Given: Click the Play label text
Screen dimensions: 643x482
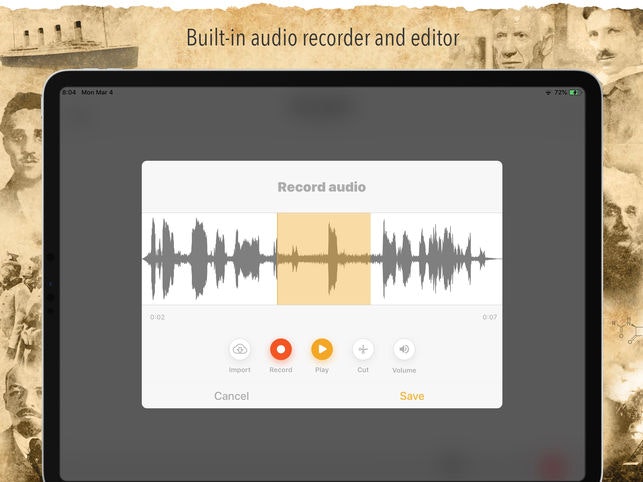Looking at the screenshot, I should (x=322, y=370).
